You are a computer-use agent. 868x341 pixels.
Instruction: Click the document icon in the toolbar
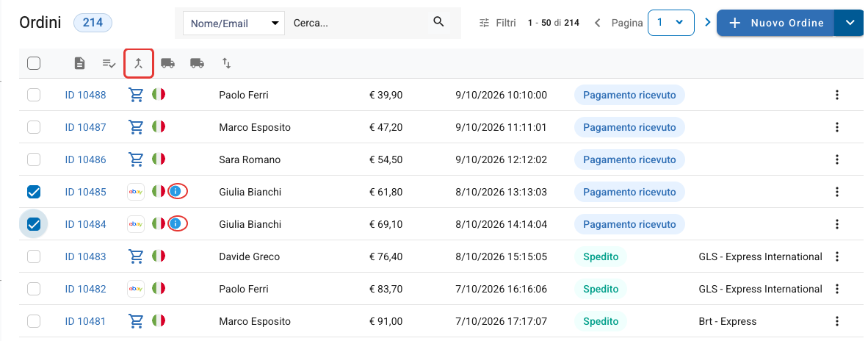coord(80,63)
